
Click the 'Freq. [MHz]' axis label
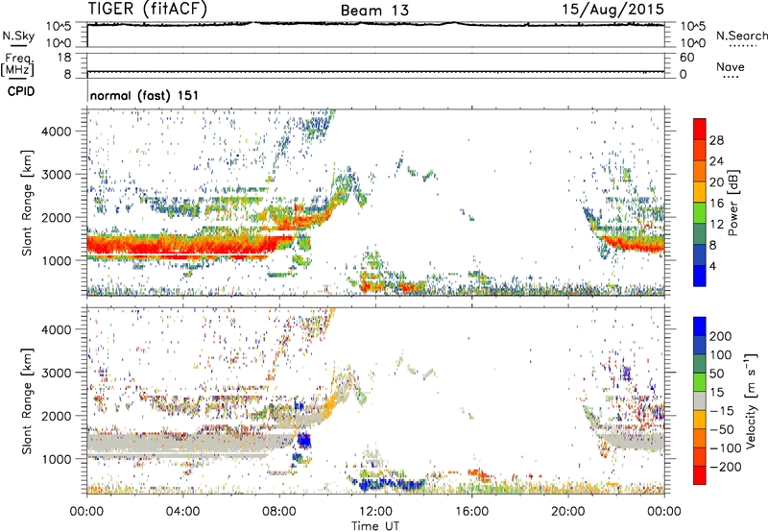pyautogui.click(x=17, y=64)
